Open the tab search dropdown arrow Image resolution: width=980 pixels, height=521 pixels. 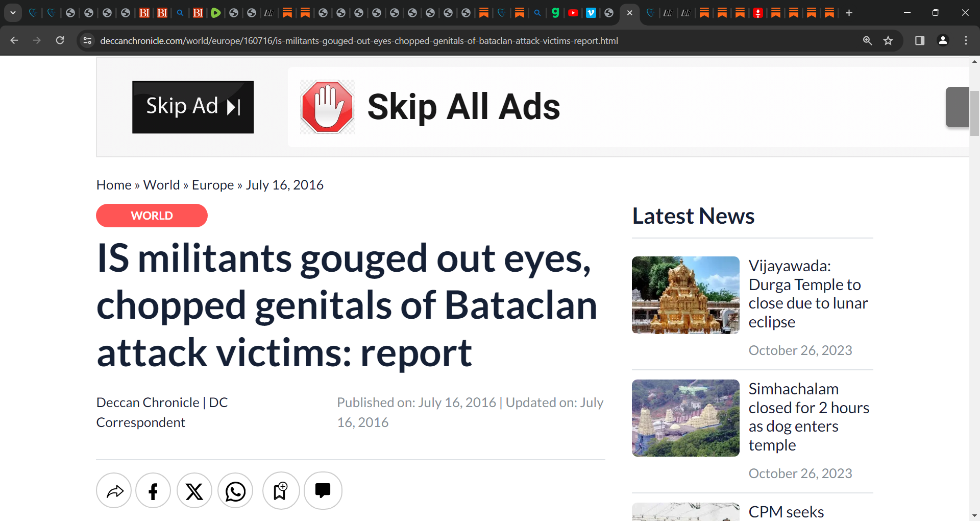pyautogui.click(x=13, y=13)
